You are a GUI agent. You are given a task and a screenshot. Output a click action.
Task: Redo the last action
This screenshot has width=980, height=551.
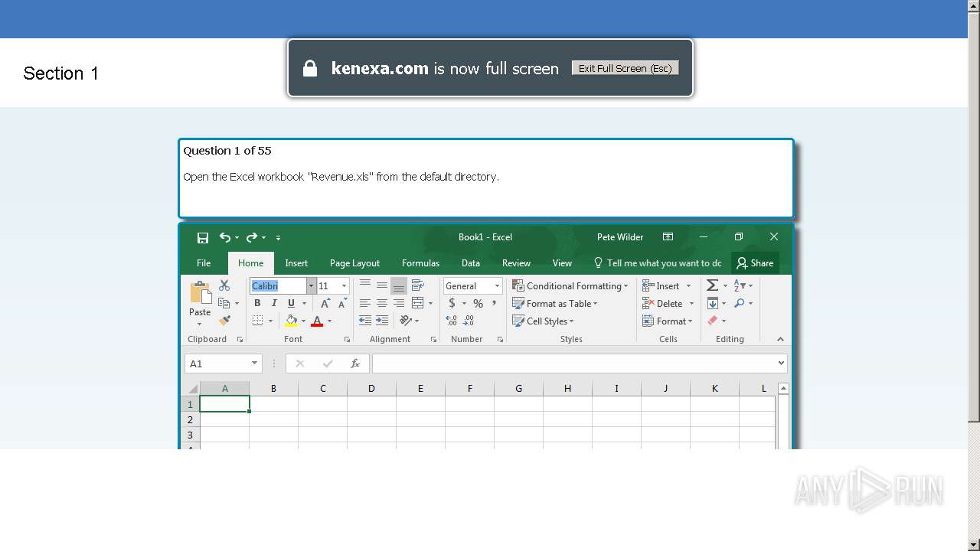coord(253,237)
